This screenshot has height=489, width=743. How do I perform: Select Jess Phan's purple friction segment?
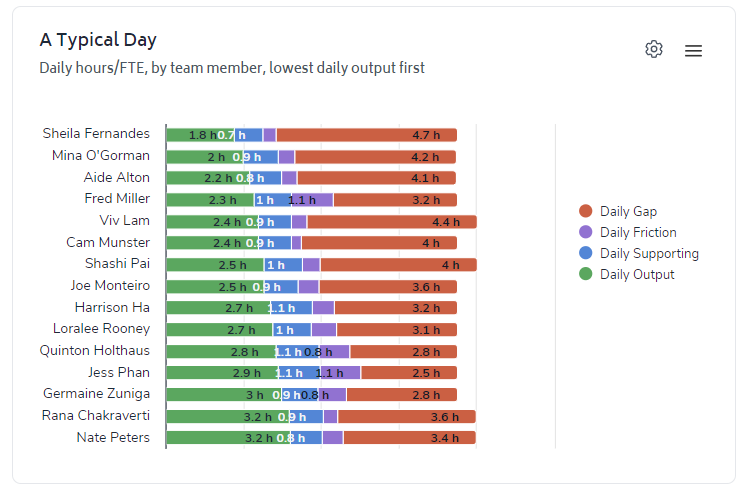point(340,373)
